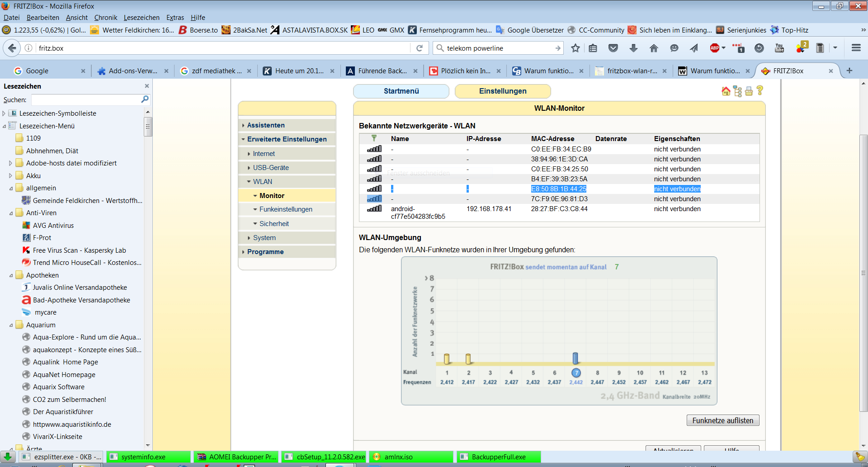868x467 pixels.
Task: Click in the bookmarks Suchen field
Action: [x=86, y=99]
